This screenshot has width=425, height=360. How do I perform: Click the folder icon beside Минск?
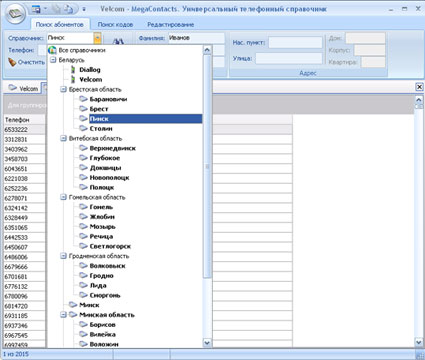coord(73,305)
